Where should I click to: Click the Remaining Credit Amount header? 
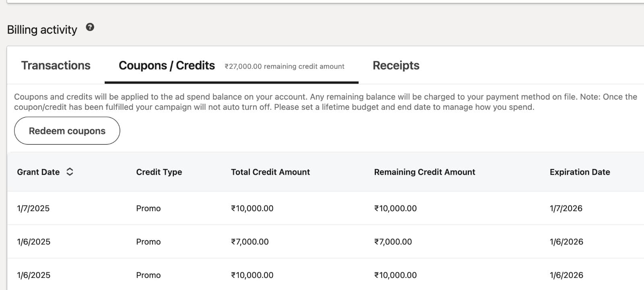pos(424,172)
